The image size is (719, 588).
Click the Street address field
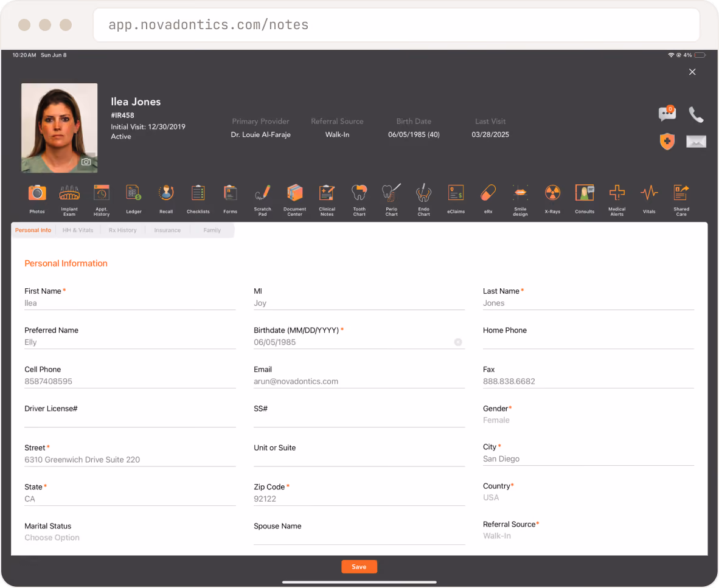[130, 460]
